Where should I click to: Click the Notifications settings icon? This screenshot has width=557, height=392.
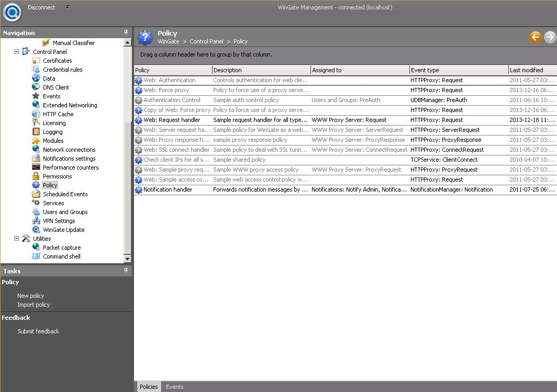tap(36, 159)
